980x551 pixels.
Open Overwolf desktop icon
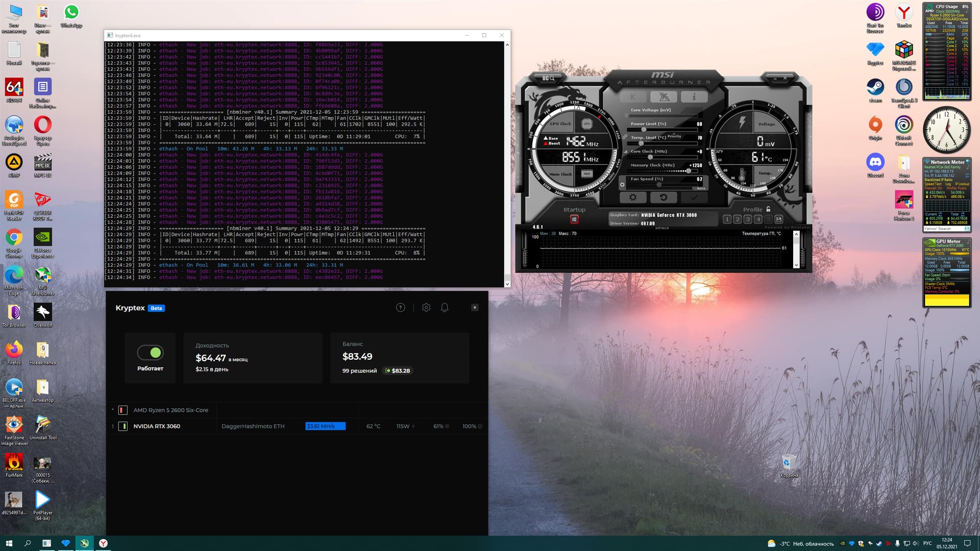pyautogui.click(x=43, y=315)
